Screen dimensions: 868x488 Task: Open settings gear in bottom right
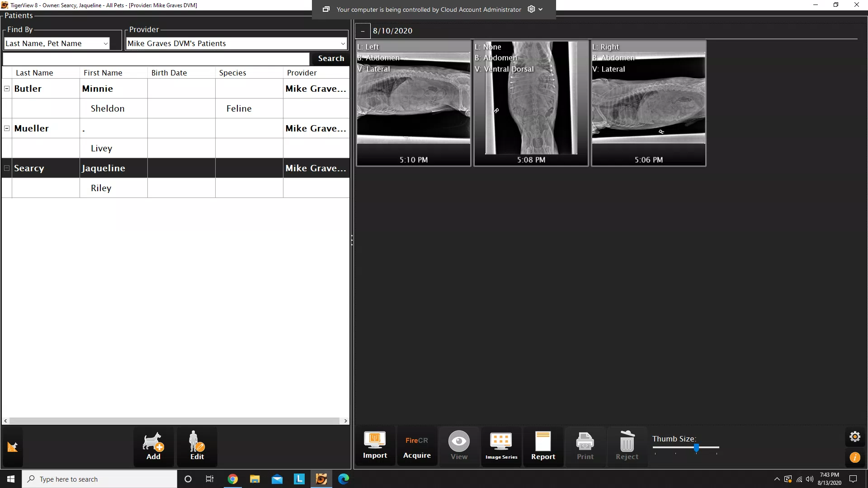coord(854,436)
